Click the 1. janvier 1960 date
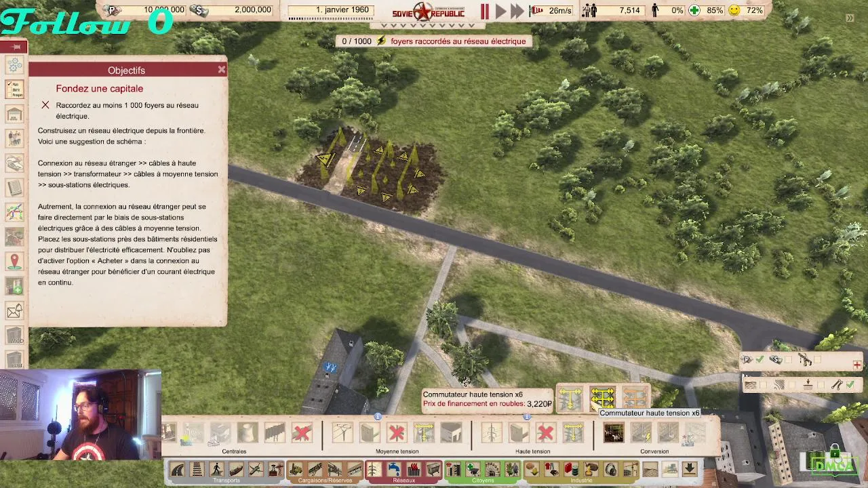 342,10
